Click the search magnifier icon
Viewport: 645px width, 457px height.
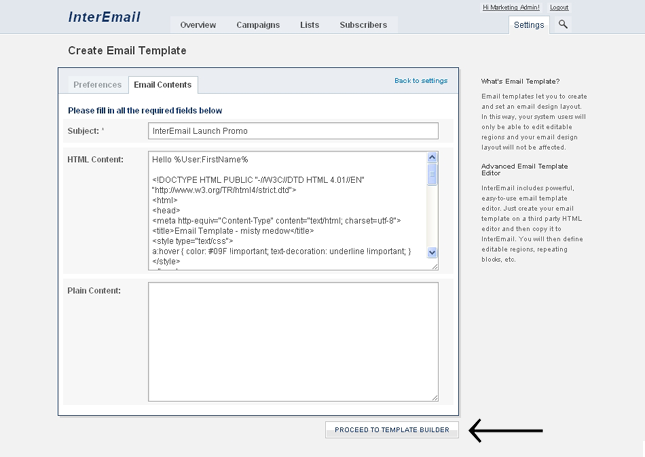[x=563, y=24]
